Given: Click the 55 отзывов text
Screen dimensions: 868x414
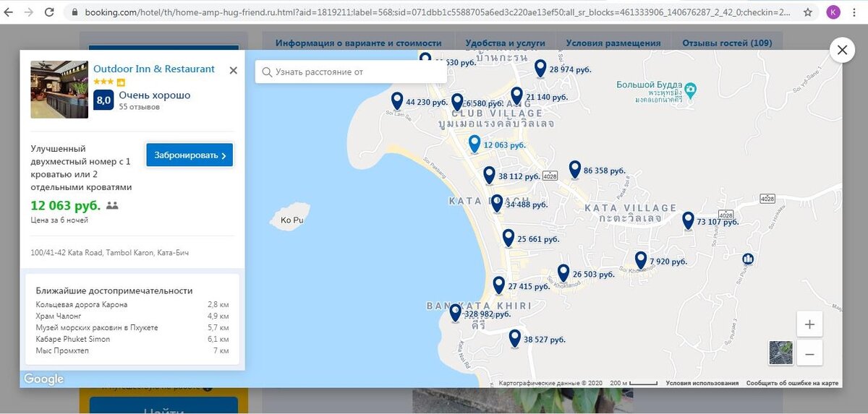Looking at the screenshot, I should 140,107.
